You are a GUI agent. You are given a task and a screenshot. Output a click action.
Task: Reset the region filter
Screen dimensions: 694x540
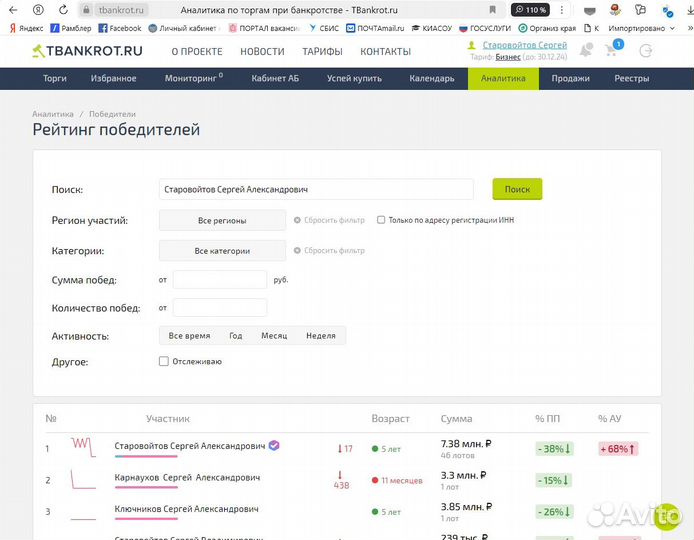329,220
